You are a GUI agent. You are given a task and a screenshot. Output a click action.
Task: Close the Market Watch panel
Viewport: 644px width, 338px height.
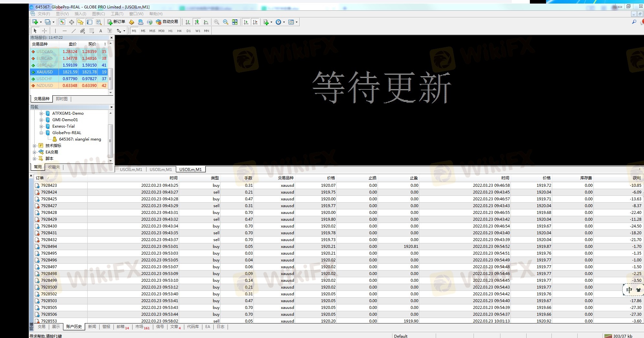[111, 38]
